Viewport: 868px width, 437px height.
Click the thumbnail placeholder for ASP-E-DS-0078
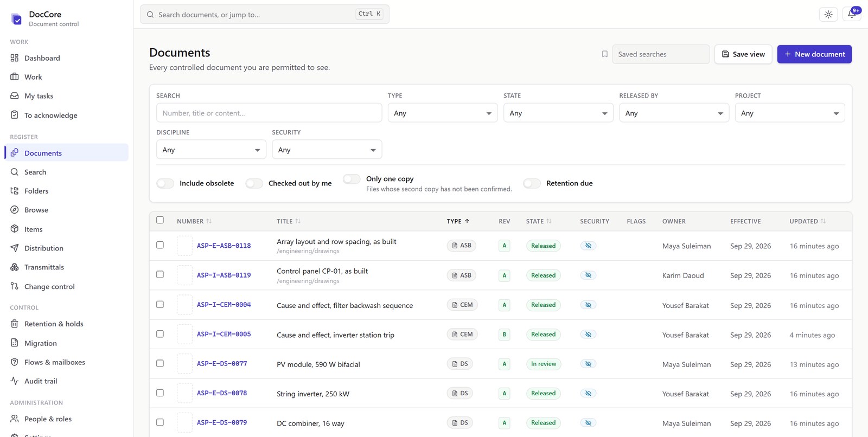coord(184,393)
